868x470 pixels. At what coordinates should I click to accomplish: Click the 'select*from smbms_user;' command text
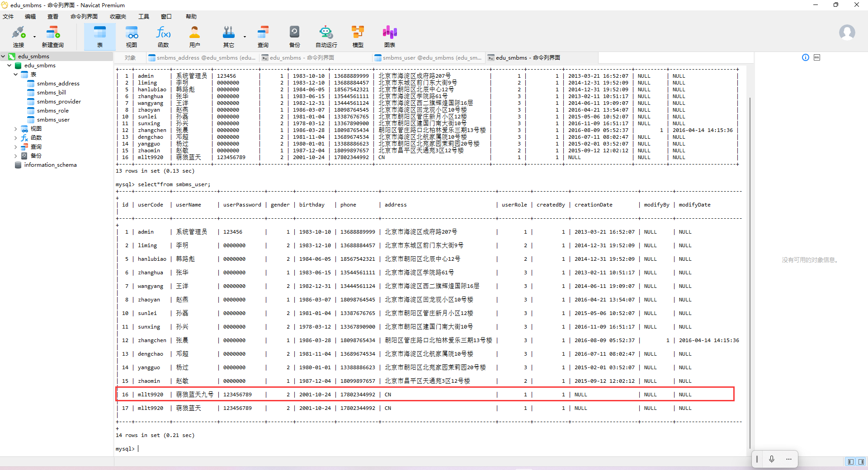[174, 184]
